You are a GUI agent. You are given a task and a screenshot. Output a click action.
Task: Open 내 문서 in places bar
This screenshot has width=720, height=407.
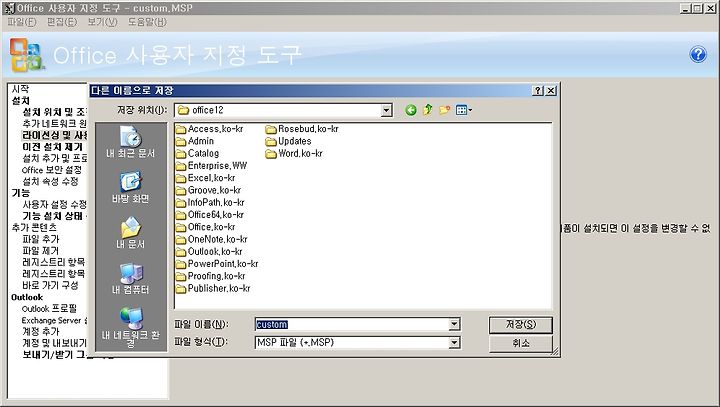tap(131, 233)
